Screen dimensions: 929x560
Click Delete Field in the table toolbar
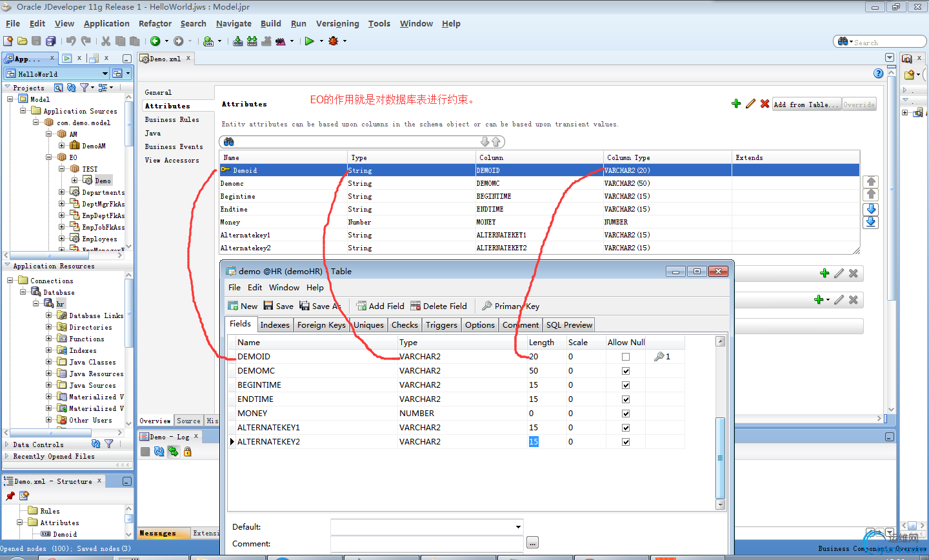point(439,306)
